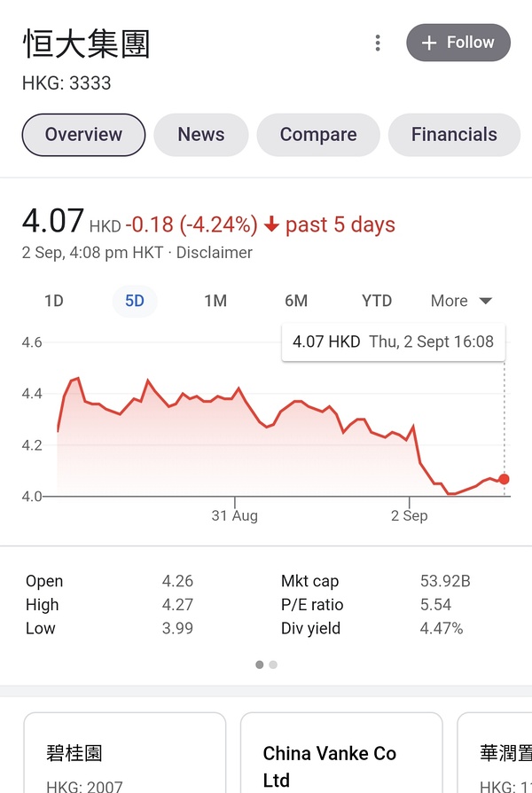Click the first stats page indicator dot
The width and height of the screenshot is (532, 793).
pos(260,664)
